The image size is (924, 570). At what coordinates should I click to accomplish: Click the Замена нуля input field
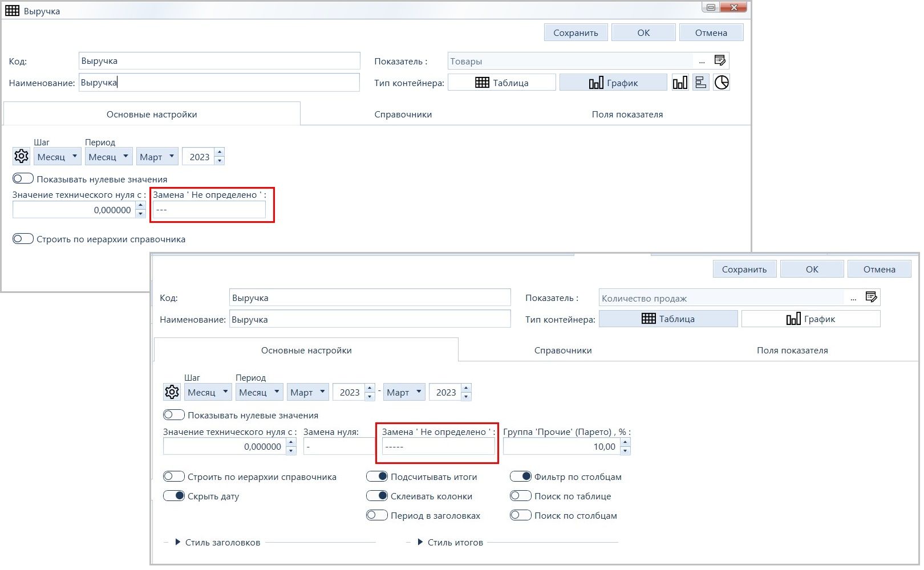click(x=339, y=446)
